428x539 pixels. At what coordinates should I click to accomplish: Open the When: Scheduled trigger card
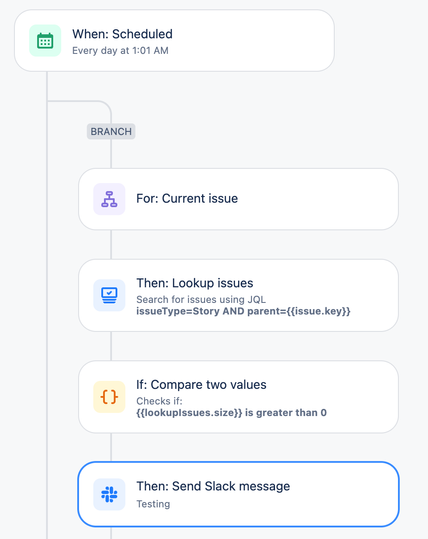[174, 41]
